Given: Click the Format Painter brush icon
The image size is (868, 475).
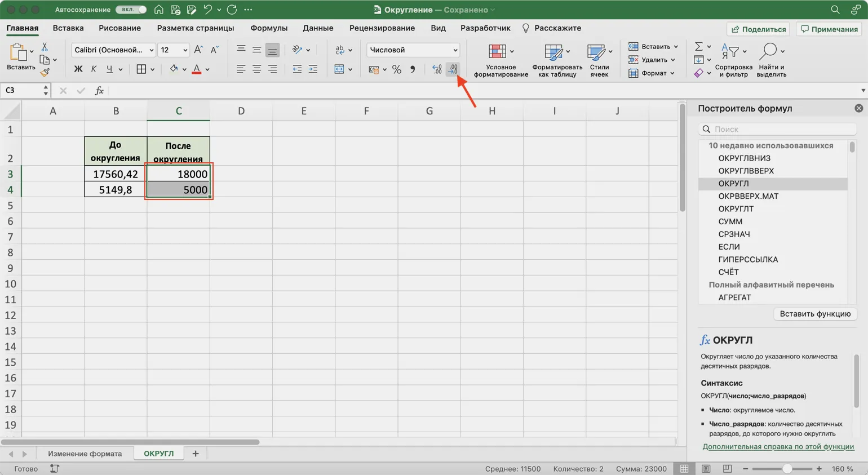Looking at the screenshot, I should pyautogui.click(x=45, y=72).
